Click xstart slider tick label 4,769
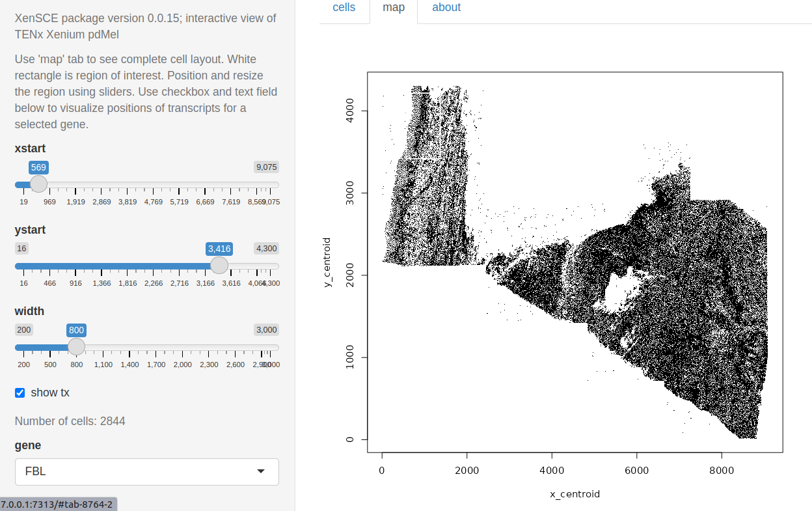812x511 pixels. click(153, 202)
